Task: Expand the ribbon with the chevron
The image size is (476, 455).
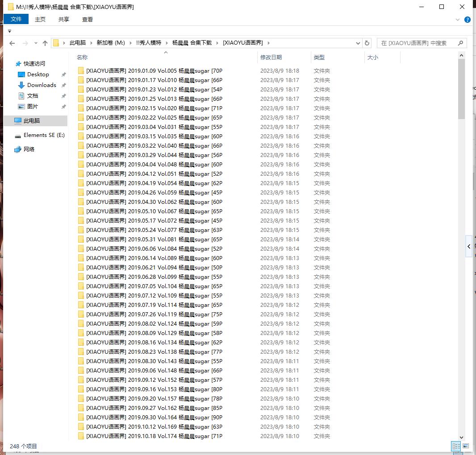Action: pos(458,20)
